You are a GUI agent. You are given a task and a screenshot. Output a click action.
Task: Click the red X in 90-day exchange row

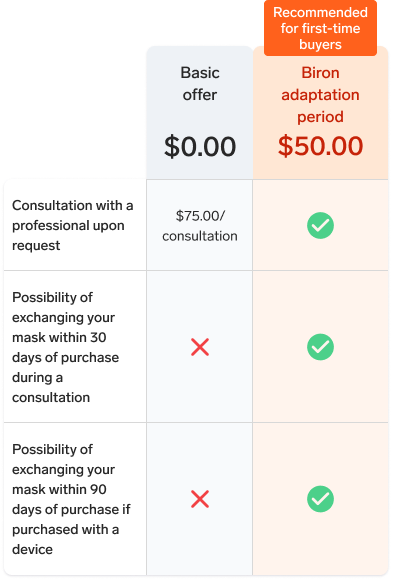(200, 499)
